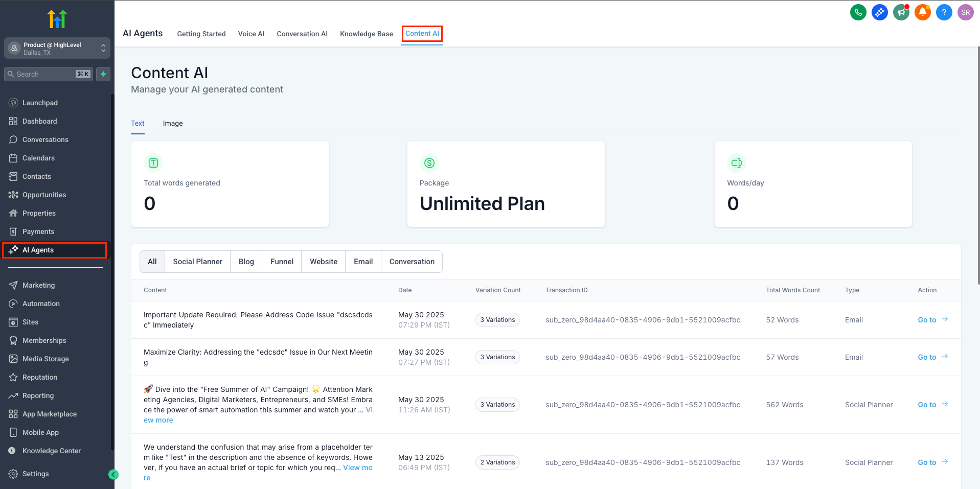Viewport: 980px width, 489px height.
Task: Click Go to for the 52 Words row
Action: (933, 320)
